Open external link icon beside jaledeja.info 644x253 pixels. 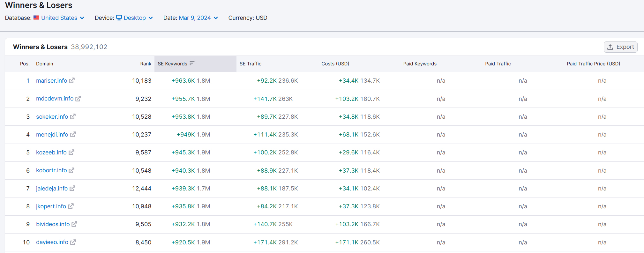tap(72, 188)
